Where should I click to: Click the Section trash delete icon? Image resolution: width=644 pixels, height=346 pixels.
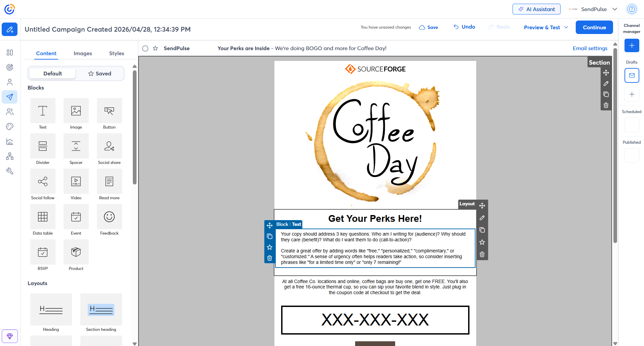coord(606,105)
